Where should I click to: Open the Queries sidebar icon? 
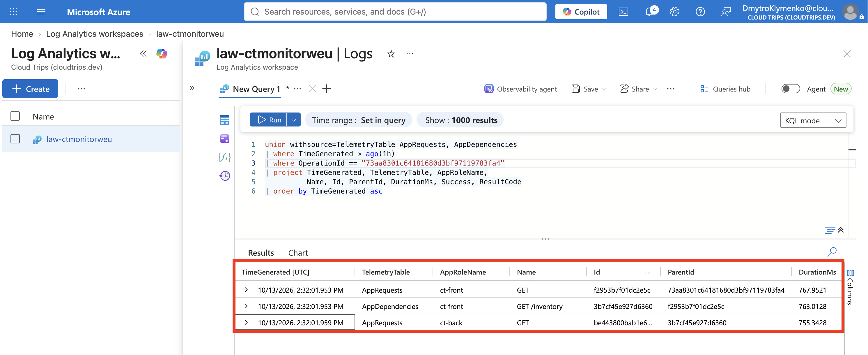click(224, 139)
